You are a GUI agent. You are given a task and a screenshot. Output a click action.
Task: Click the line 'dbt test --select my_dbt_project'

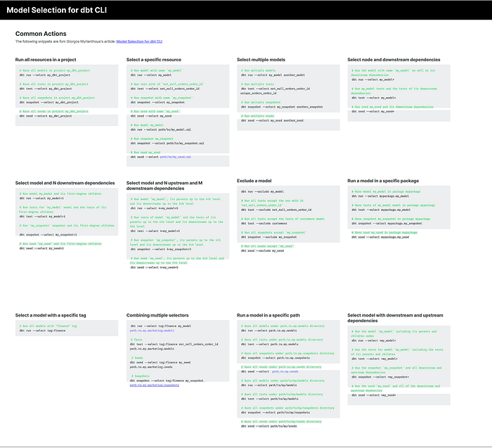click(x=46, y=89)
